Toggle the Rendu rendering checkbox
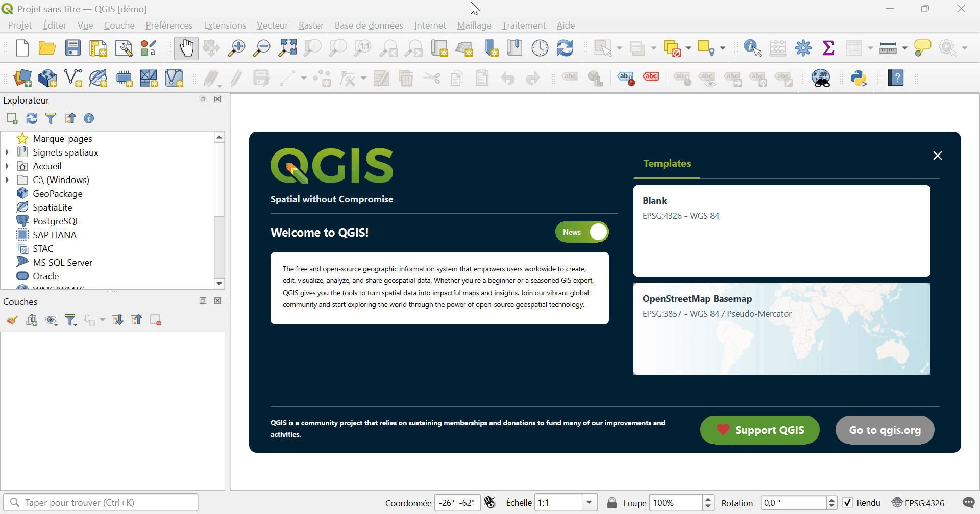The image size is (980, 514). (848, 503)
